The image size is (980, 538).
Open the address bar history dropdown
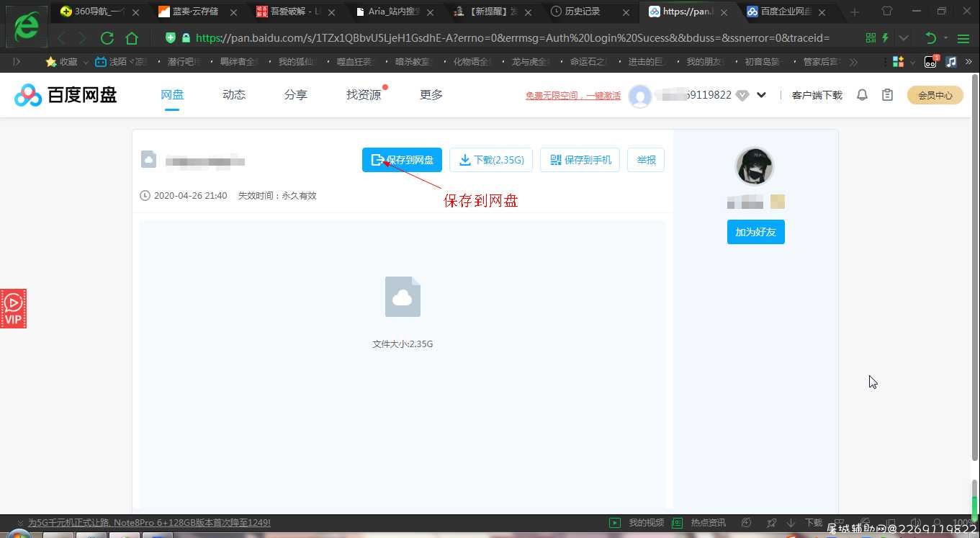[904, 38]
